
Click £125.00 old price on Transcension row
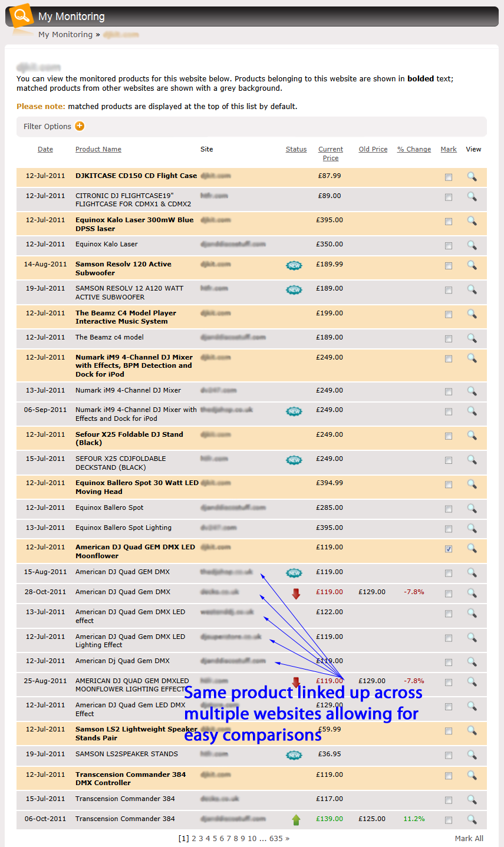point(372,819)
